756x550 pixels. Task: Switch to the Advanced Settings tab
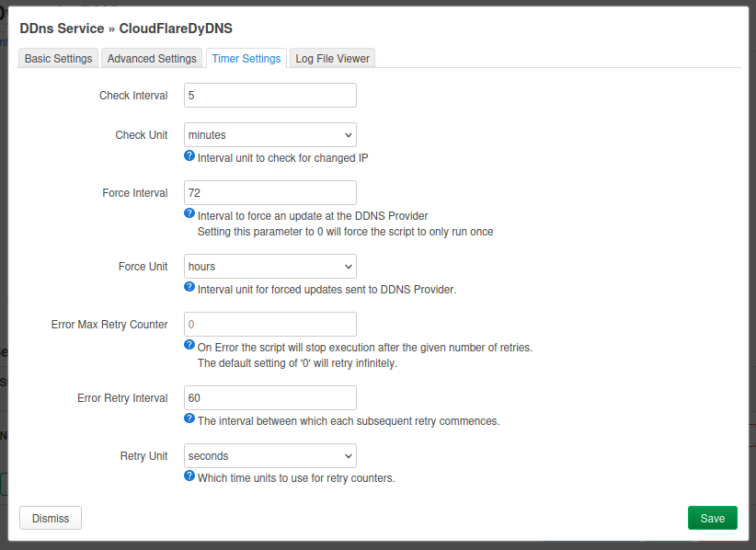[x=151, y=58]
